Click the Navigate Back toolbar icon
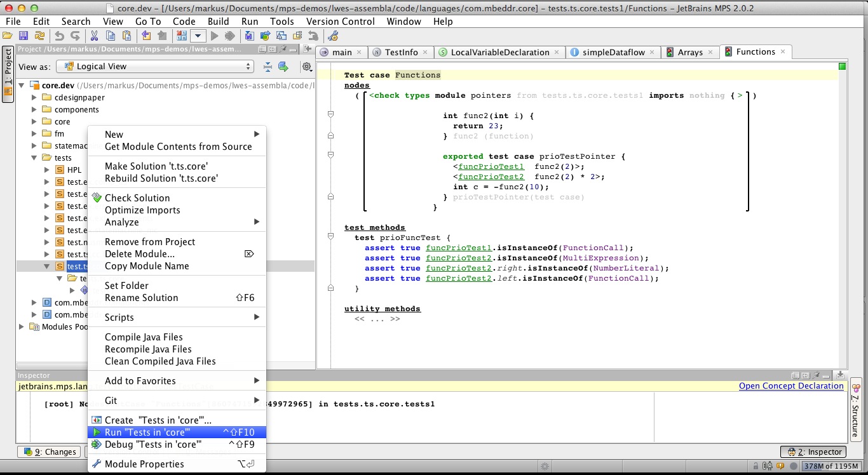The width and height of the screenshot is (868, 475). pyautogui.click(x=146, y=36)
